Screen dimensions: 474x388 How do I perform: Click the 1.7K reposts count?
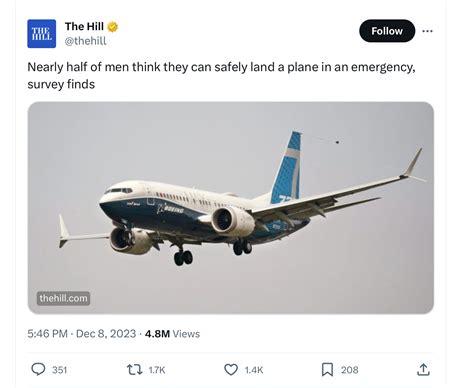coord(157,370)
